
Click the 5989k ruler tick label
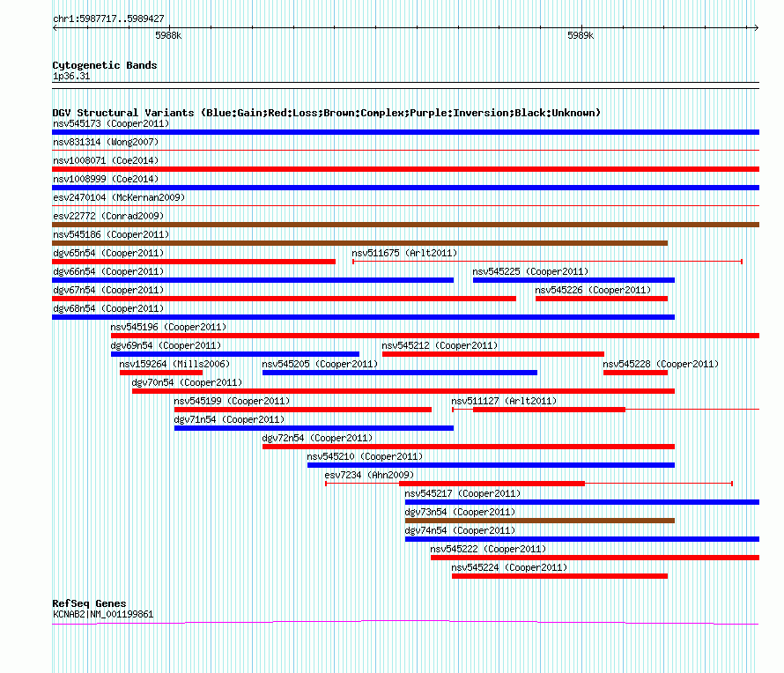581,35
